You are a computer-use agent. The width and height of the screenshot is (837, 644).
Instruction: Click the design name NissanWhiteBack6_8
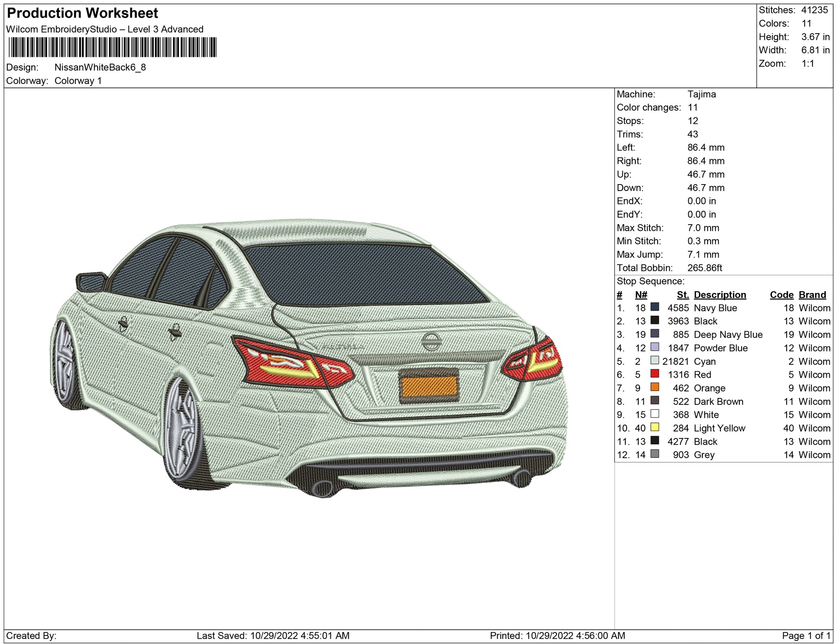pyautogui.click(x=100, y=68)
